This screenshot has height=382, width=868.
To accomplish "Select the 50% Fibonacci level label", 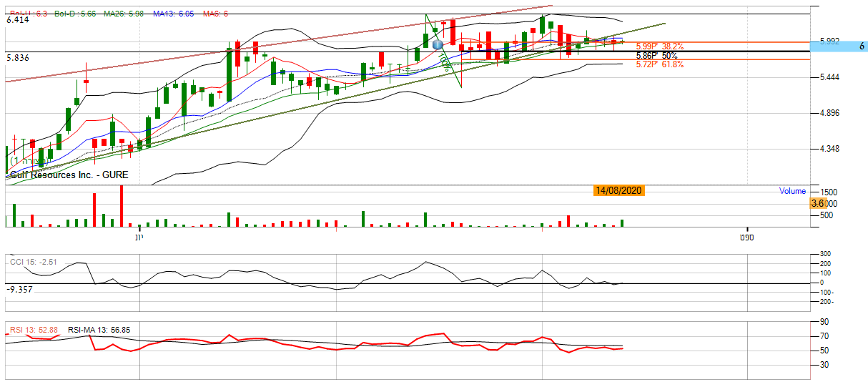I will (x=656, y=55).
